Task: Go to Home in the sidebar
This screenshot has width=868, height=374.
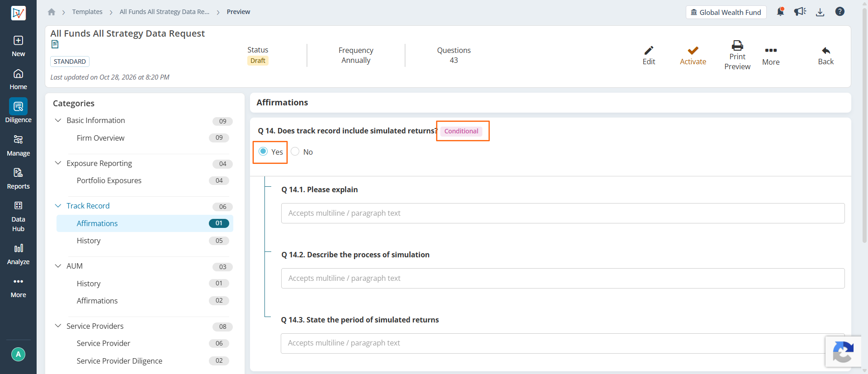Action: 18,79
